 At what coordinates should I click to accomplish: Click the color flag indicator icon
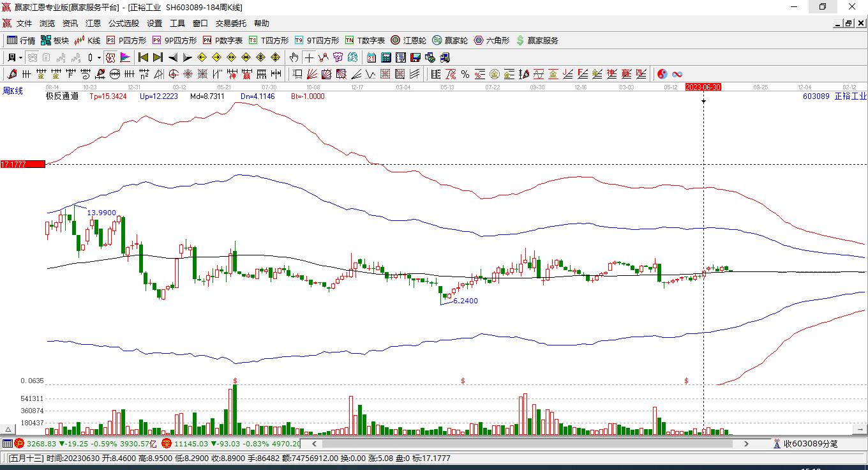coord(125,57)
